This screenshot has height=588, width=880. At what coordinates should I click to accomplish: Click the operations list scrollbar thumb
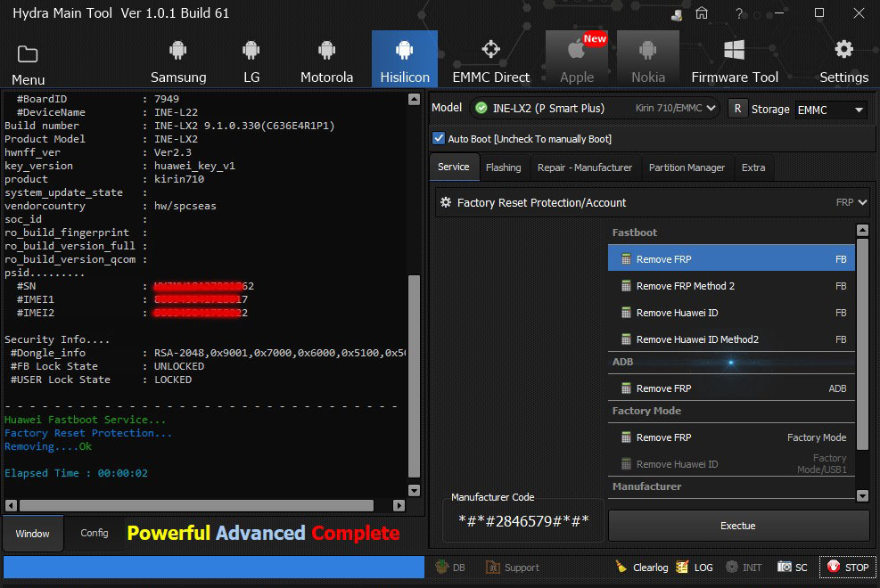coord(862,344)
